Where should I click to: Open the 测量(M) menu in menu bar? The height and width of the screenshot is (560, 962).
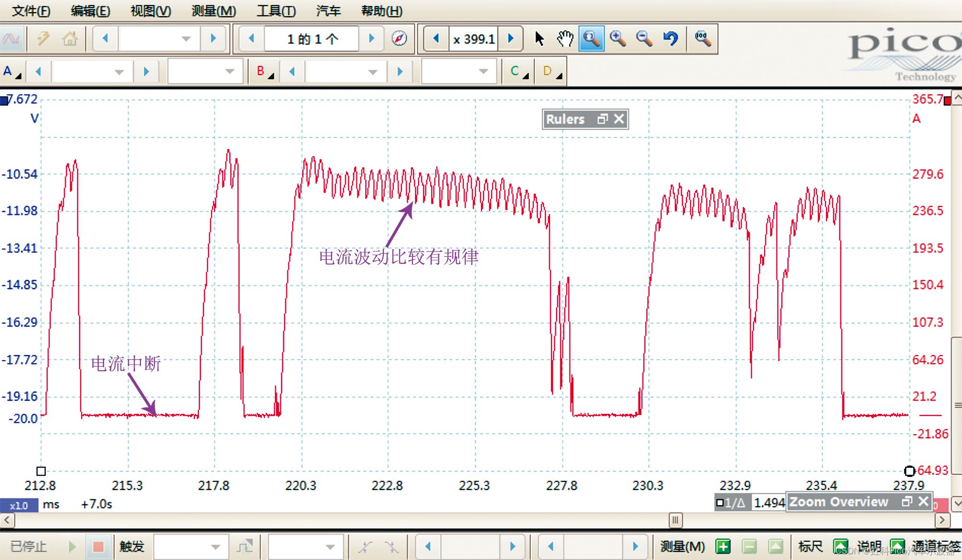(213, 11)
